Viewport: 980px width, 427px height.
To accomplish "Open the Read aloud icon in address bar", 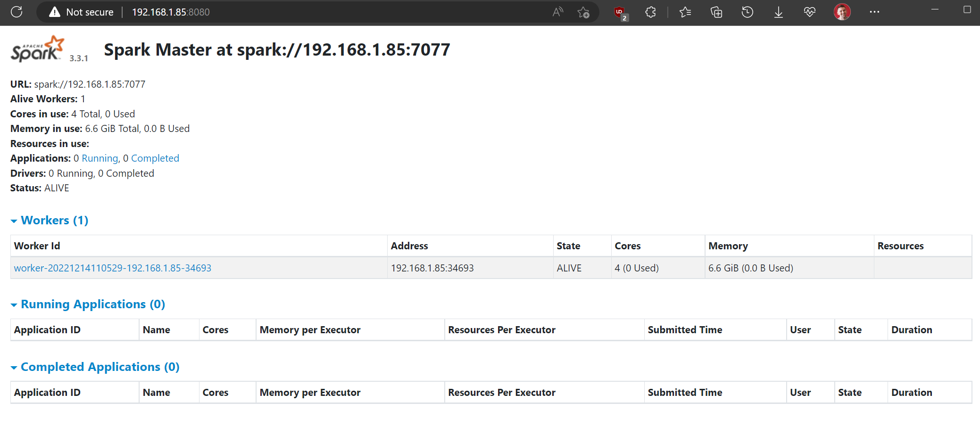I will click(x=558, y=12).
